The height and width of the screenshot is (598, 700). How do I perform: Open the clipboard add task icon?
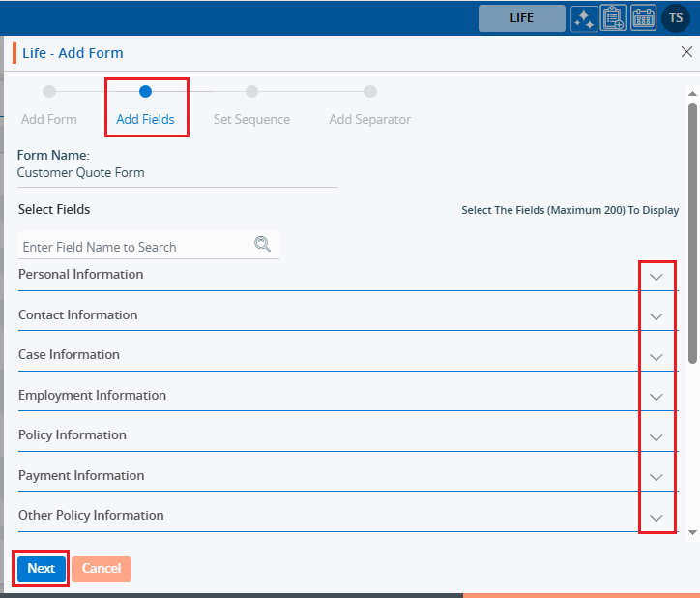(x=613, y=18)
